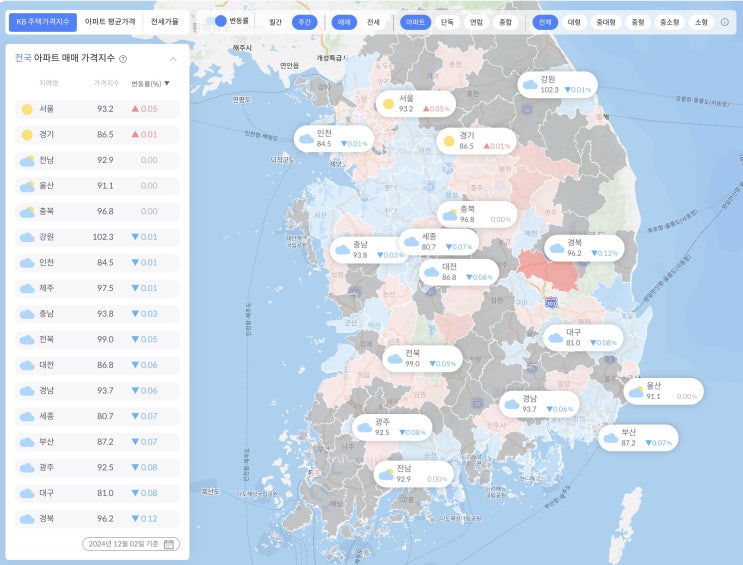
Task: Choose the 중소형 size filter
Action: click(x=670, y=22)
